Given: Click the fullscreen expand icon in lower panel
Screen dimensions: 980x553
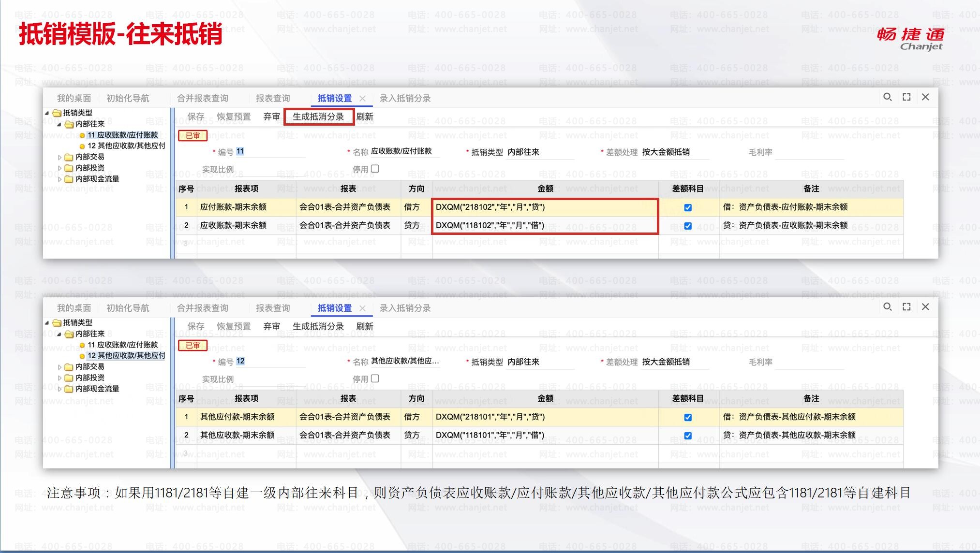Looking at the screenshot, I should click(906, 307).
